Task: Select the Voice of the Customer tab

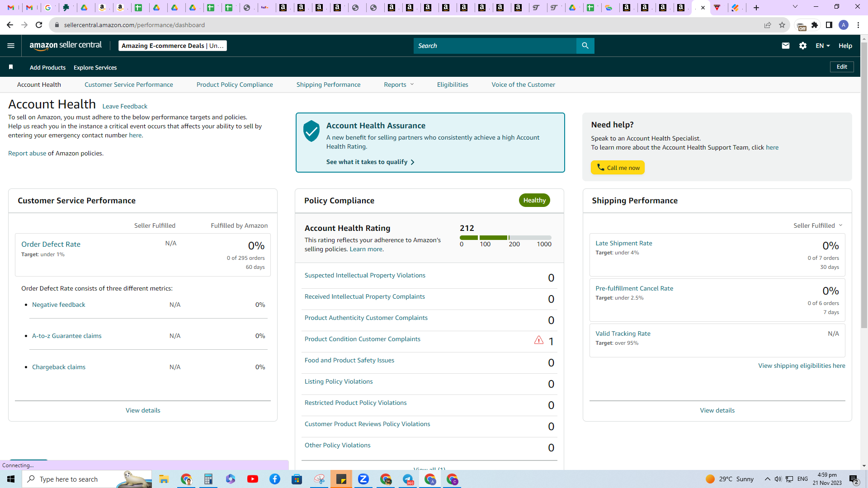Action: point(524,84)
